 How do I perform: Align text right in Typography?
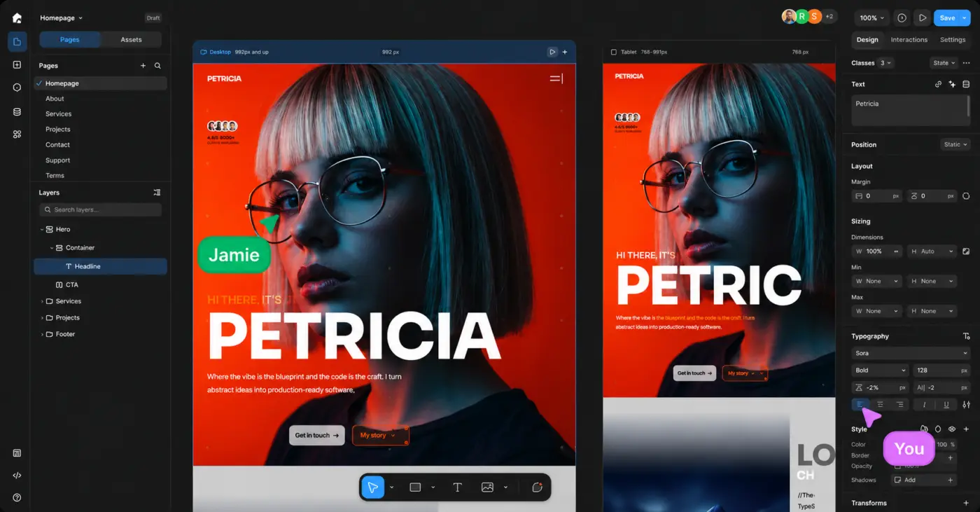[x=899, y=404]
